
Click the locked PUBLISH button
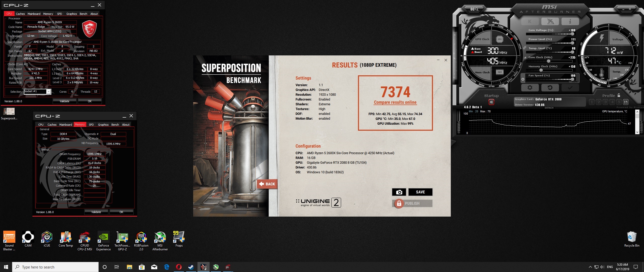coord(412,203)
